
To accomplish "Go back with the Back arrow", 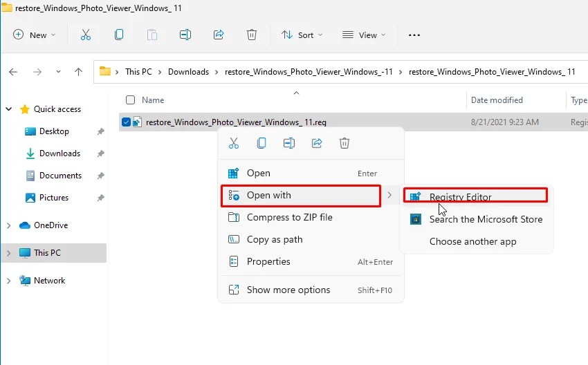I will [13, 72].
